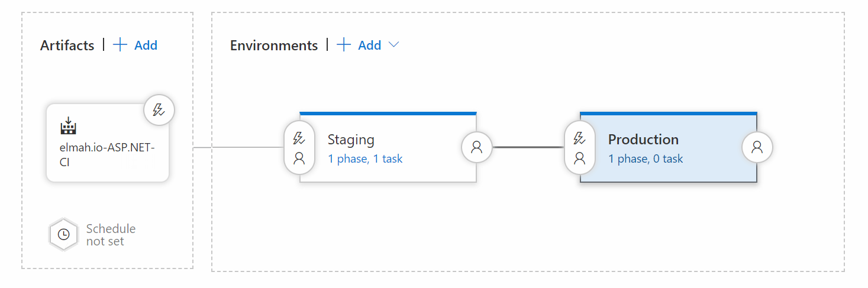Click the Artifacts section heading
This screenshot has height=288, width=868.
click(67, 46)
